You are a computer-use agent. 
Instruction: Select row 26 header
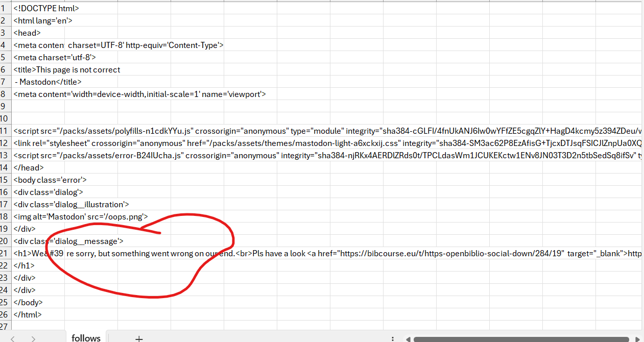[x=5, y=314]
